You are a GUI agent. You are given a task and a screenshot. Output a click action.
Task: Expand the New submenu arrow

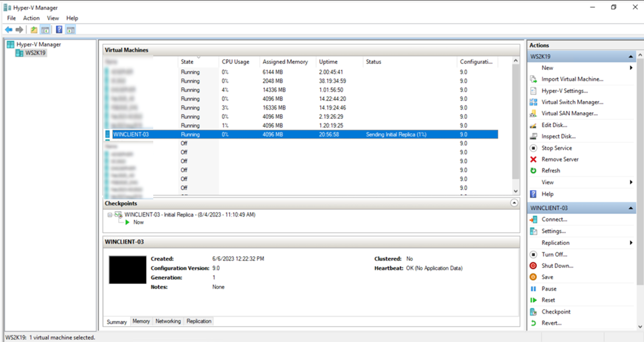[631, 68]
